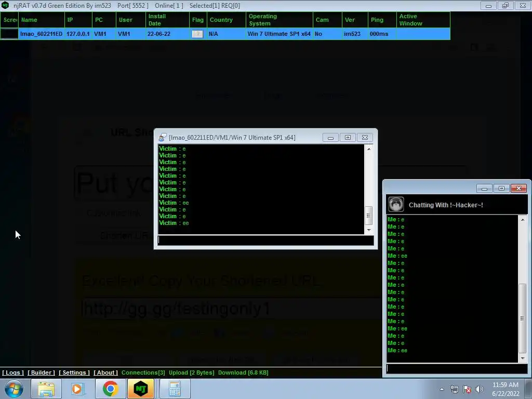Screen dimensions: 532x399
Task: Focus the Hacker chat message input field
Action: (x=457, y=369)
